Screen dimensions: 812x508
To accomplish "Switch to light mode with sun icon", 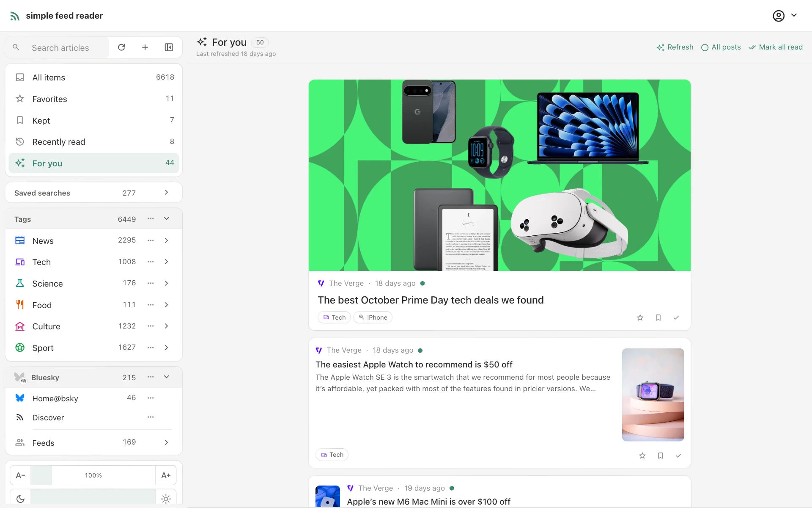I will 166,499.
